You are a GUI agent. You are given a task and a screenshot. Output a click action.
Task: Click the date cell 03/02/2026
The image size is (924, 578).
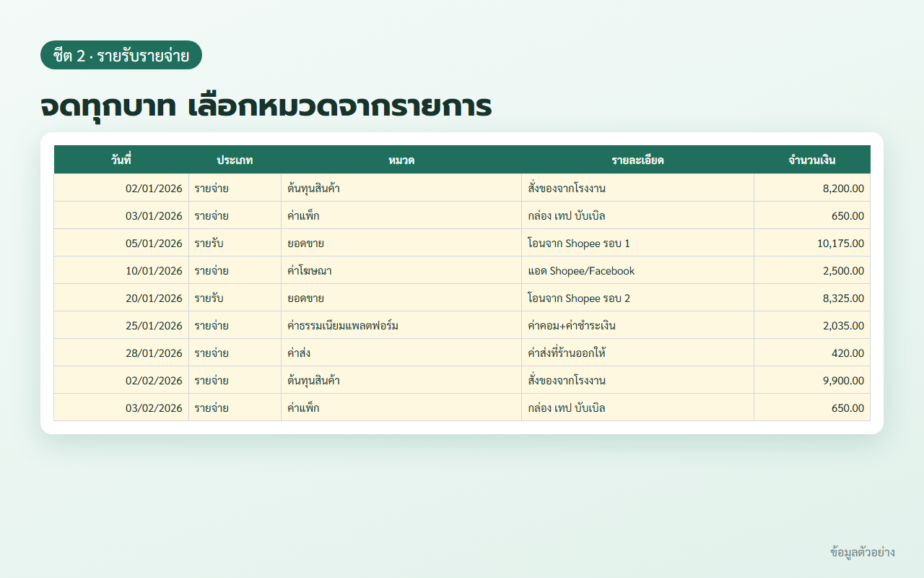tap(121, 407)
